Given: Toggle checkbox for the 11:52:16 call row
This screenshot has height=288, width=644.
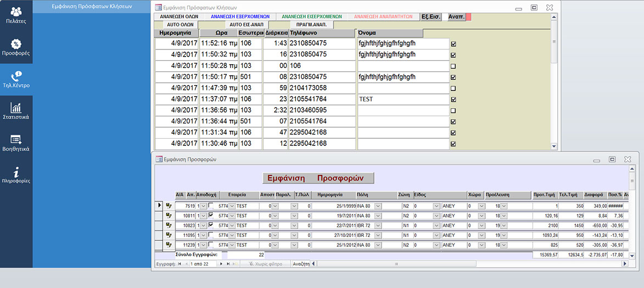Looking at the screenshot, I should [x=453, y=44].
